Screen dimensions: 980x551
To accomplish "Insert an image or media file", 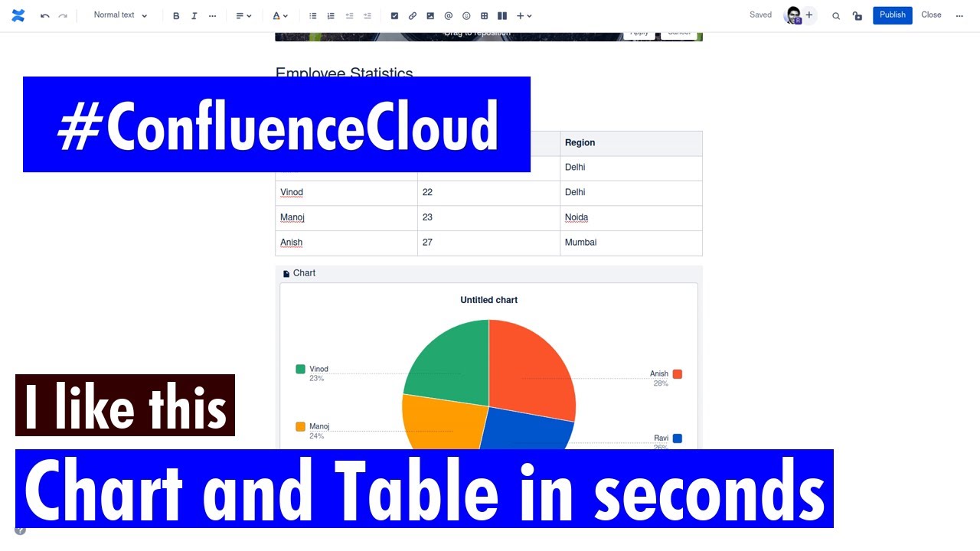I will pos(430,15).
